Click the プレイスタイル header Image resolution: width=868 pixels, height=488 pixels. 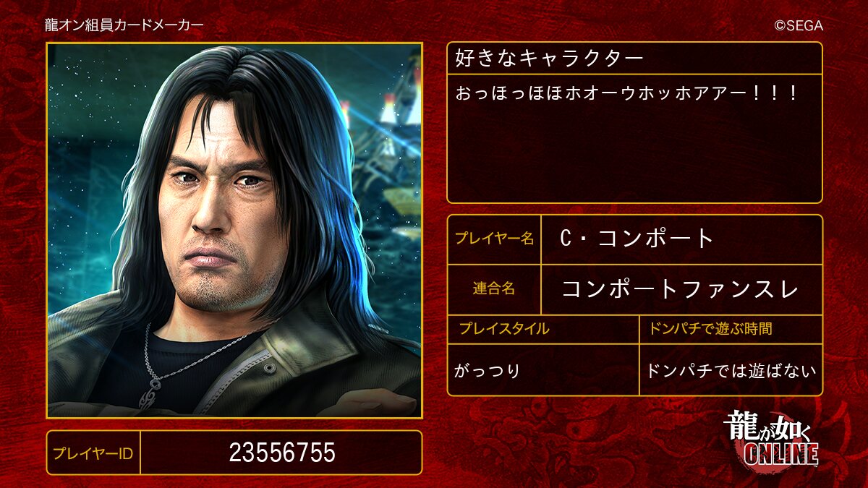tap(543, 329)
